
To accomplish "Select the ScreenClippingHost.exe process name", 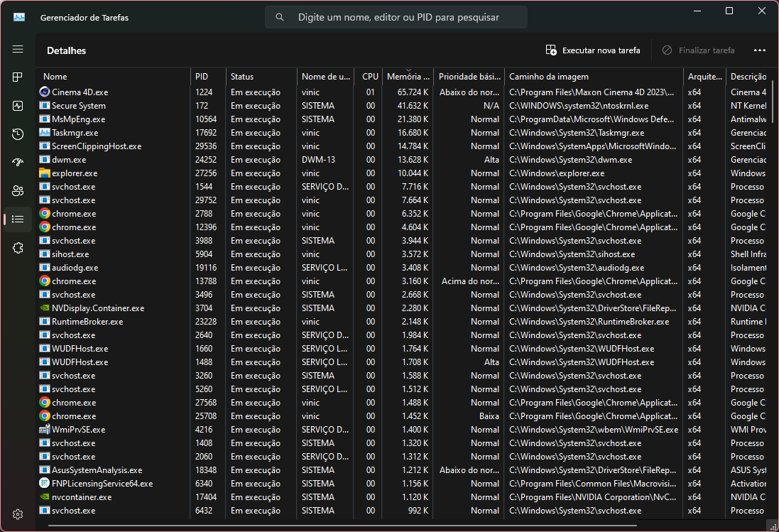I will (97, 146).
